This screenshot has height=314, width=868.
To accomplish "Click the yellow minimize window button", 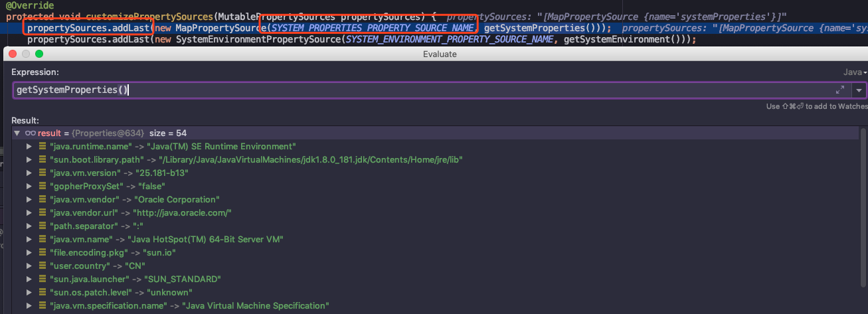I will pyautogui.click(x=26, y=54).
